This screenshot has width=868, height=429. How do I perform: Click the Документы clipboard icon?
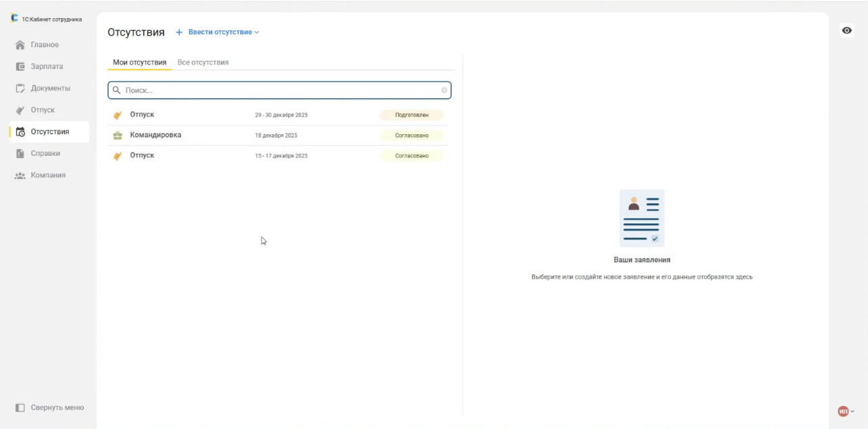[x=20, y=88]
